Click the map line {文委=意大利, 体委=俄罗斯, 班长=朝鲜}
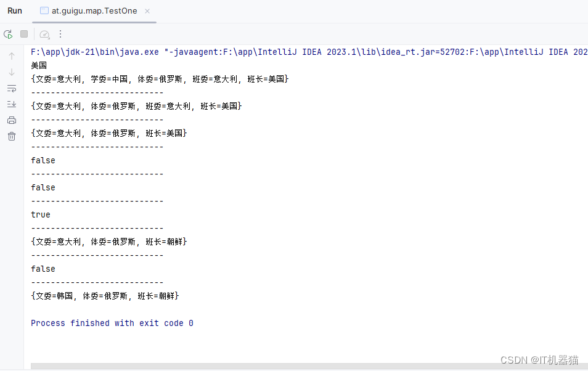This screenshot has width=588, height=371. (x=108, y=242)
